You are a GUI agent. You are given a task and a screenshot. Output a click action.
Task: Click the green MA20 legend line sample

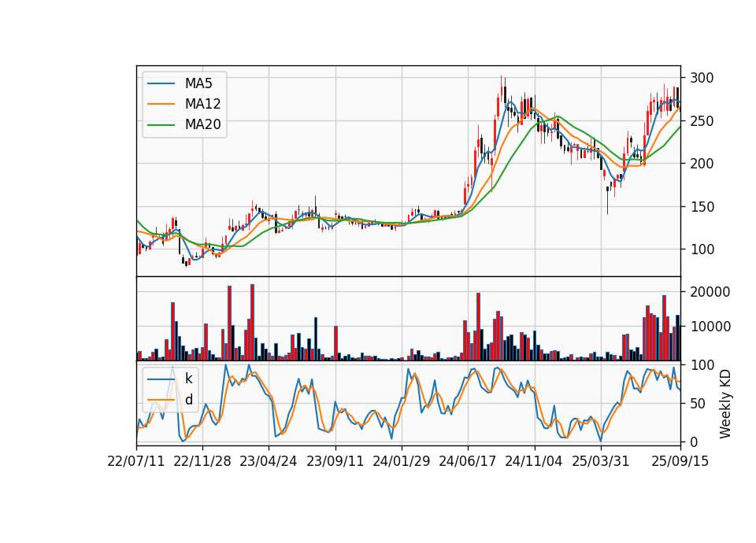(x=161, y=125)
